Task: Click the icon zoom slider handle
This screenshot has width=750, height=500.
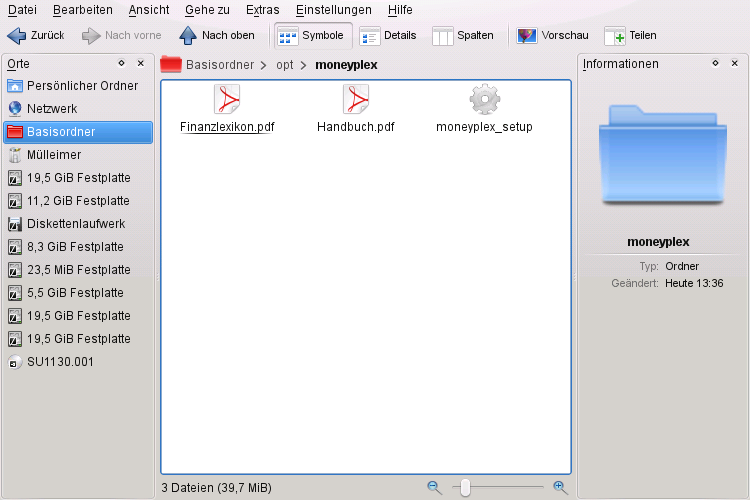Action: point(465,488)
